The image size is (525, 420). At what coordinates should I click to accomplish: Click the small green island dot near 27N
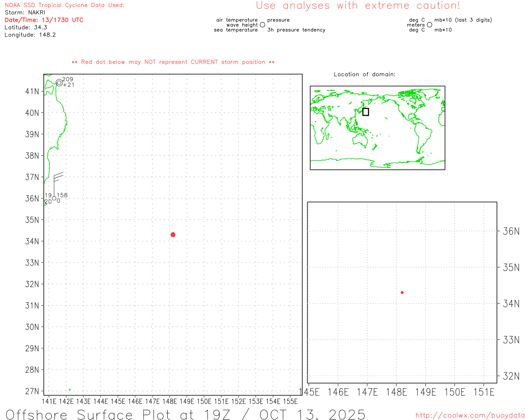(70, 390)
